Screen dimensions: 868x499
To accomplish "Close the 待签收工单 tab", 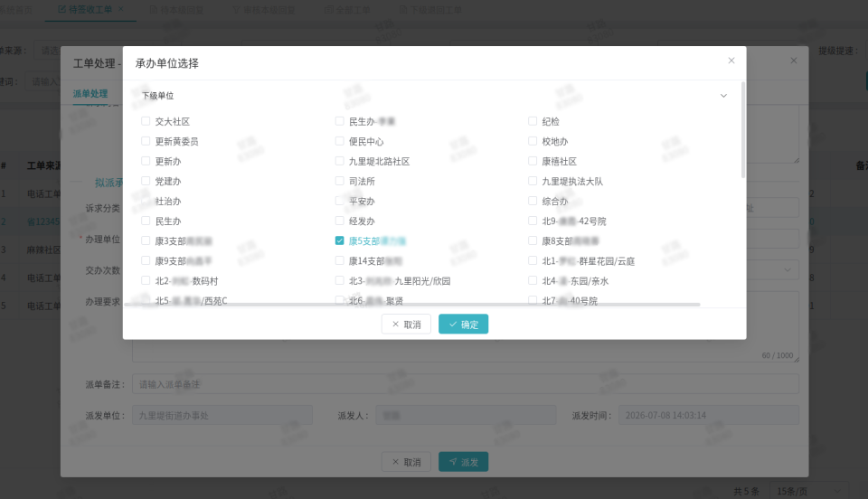I will click(120, 9).
